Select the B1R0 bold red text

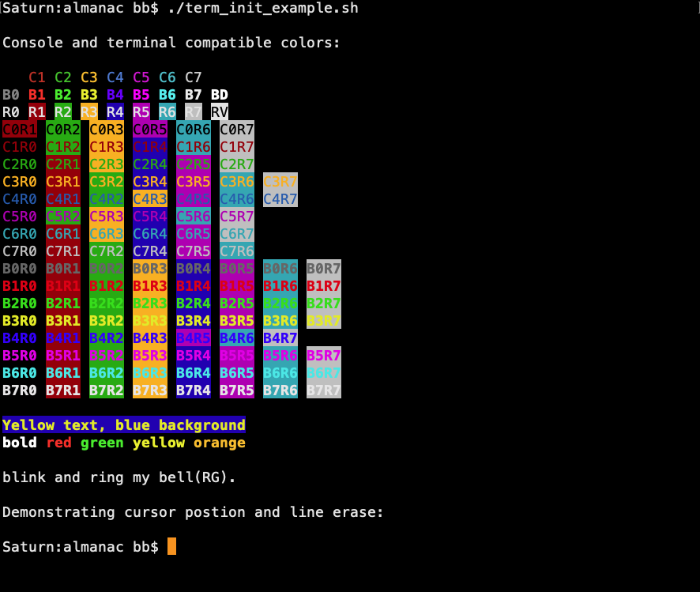20,286
